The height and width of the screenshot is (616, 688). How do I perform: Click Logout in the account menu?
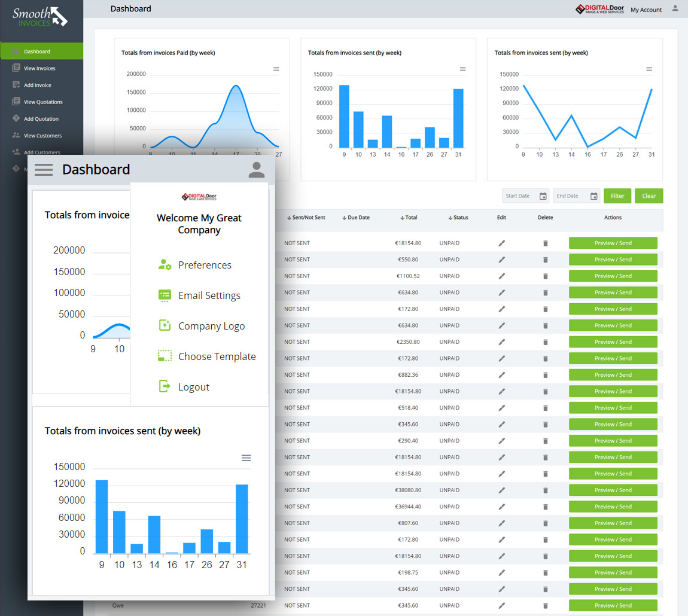click(193, 387)
